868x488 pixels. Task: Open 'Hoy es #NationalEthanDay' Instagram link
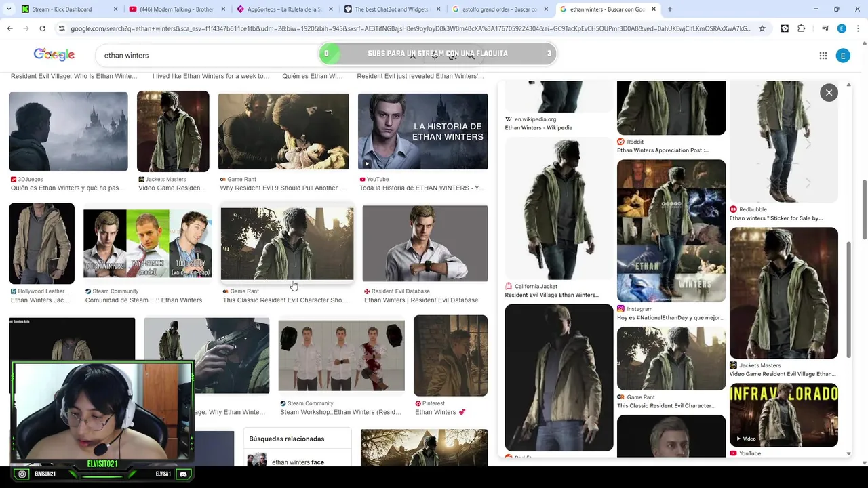pyautogui.click(x=671, y=317)
